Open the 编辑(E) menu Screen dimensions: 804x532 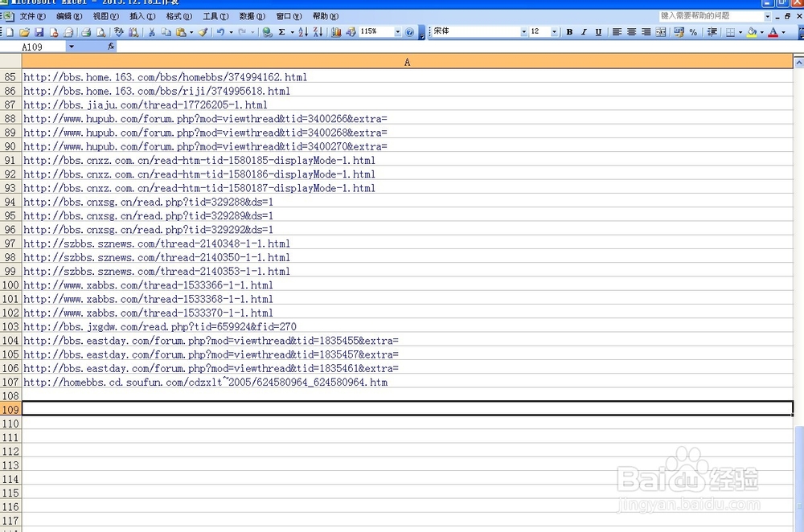pos(69,16)
